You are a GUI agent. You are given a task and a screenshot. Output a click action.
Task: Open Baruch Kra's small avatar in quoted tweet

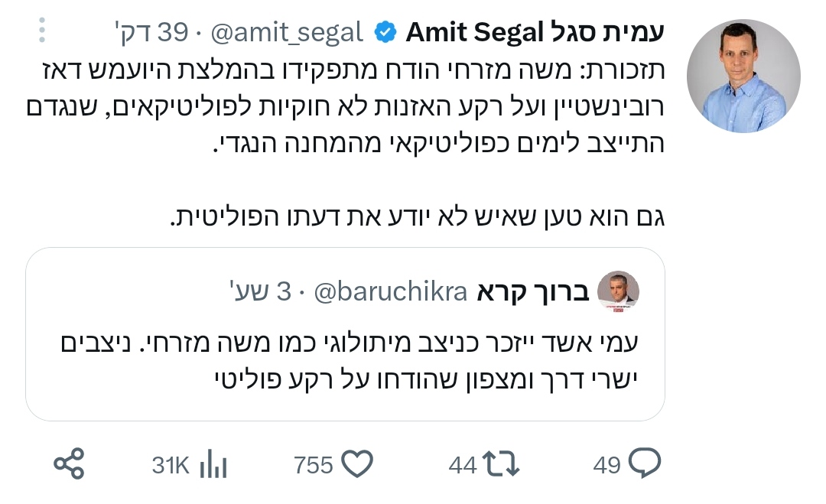(x=617, y=292)
